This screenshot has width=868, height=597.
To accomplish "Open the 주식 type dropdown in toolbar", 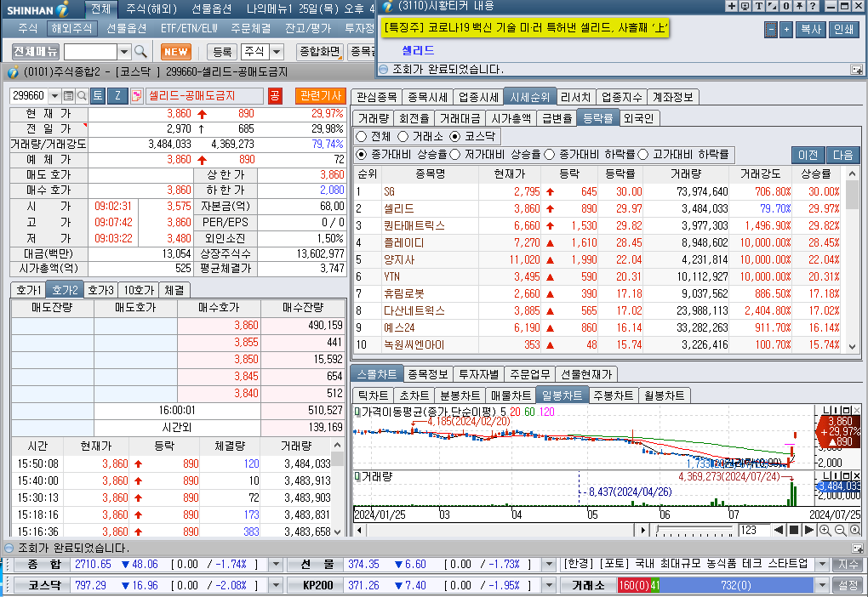I will [x=277, y=52].
